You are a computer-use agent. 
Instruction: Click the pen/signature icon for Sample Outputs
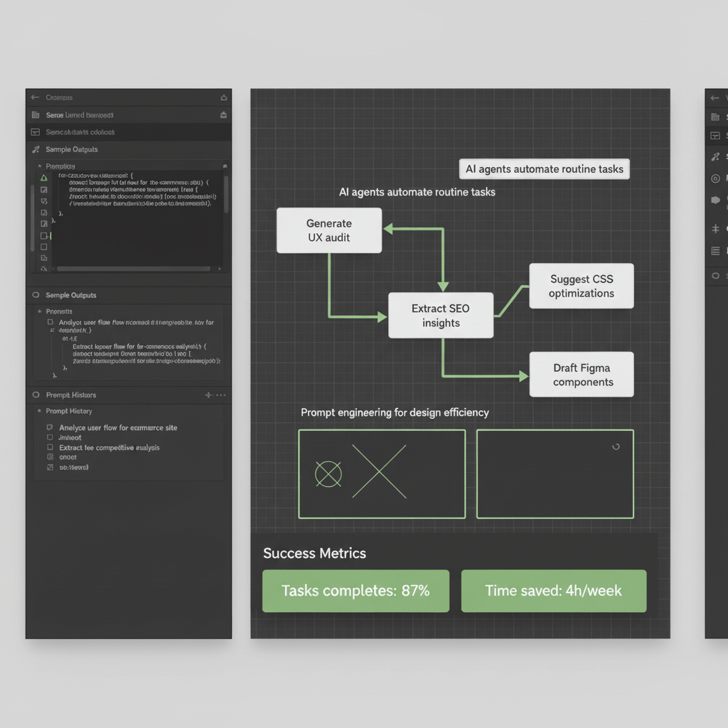tap(35, 149)
